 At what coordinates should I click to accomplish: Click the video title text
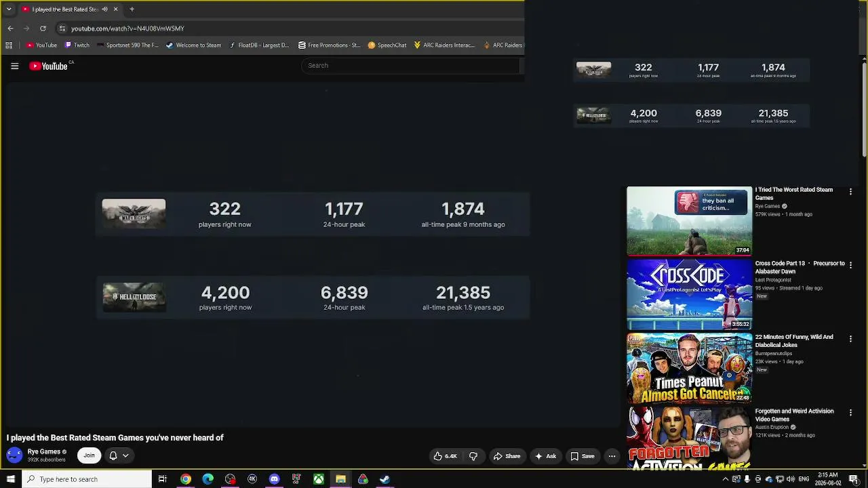(x=115, y=438)
